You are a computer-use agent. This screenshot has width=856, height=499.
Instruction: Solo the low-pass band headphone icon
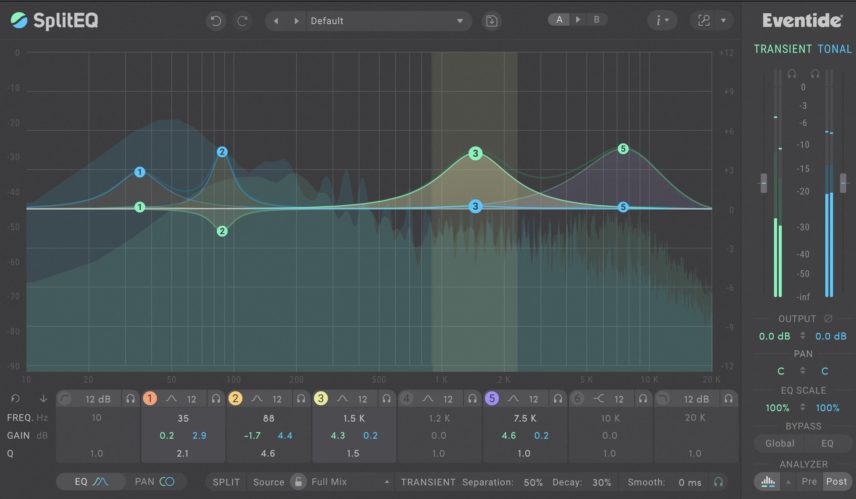pyautogui.click(x=728, y=399)
